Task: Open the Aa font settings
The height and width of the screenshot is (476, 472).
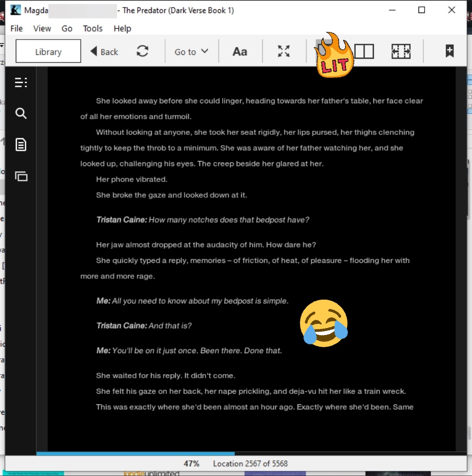Action: coord(239,52)
